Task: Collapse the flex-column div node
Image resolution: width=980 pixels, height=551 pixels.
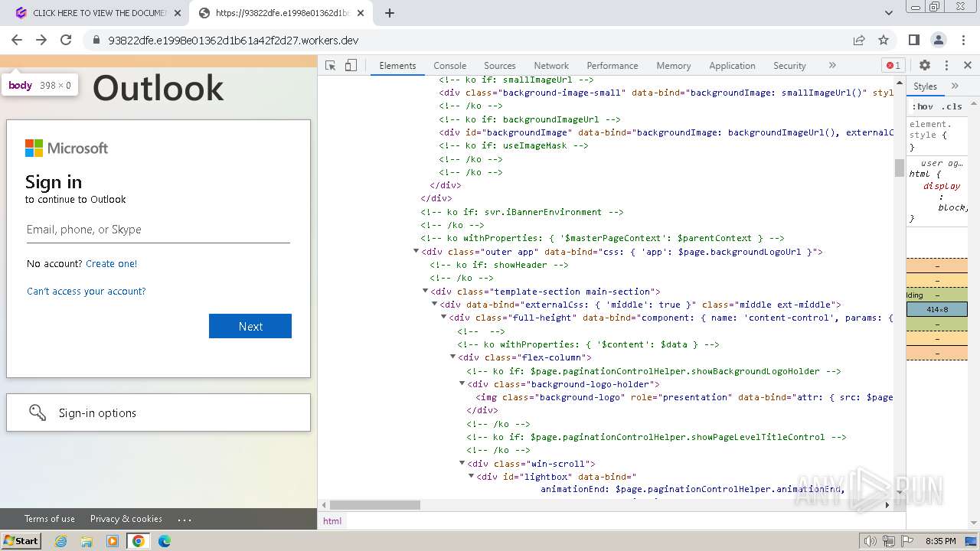Action: (453, 357)
